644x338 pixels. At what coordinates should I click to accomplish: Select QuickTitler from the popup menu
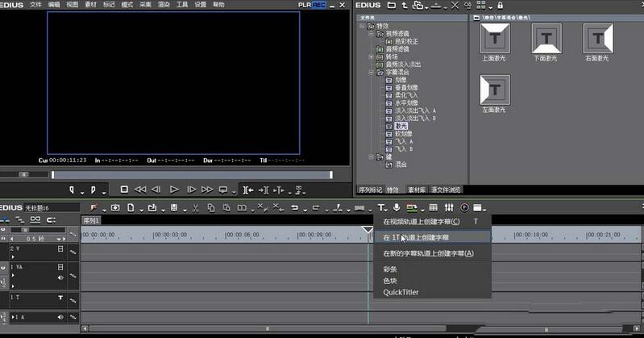click(x=401, y=292)
